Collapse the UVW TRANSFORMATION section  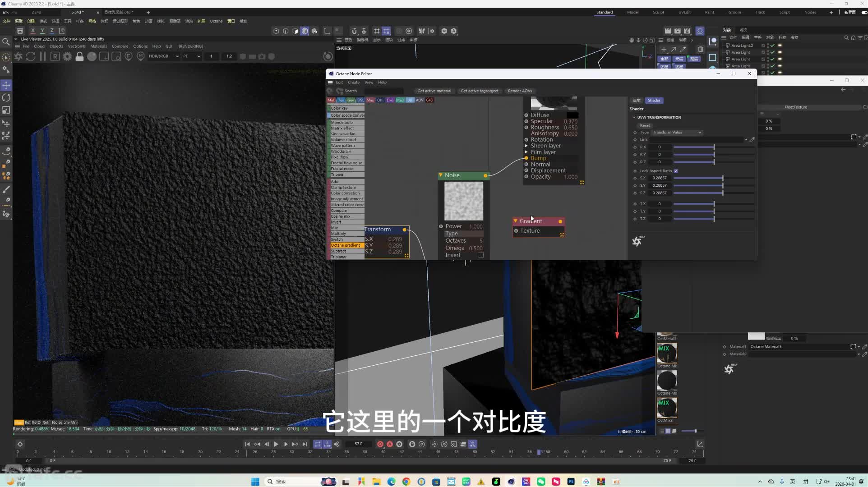click(634, 117)
